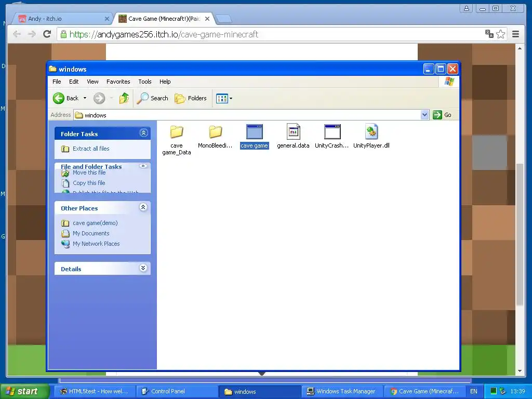Switch to Windows Task Manager taskbar button
This screenshot has width=532, height=399.
(x=342, y=391)
